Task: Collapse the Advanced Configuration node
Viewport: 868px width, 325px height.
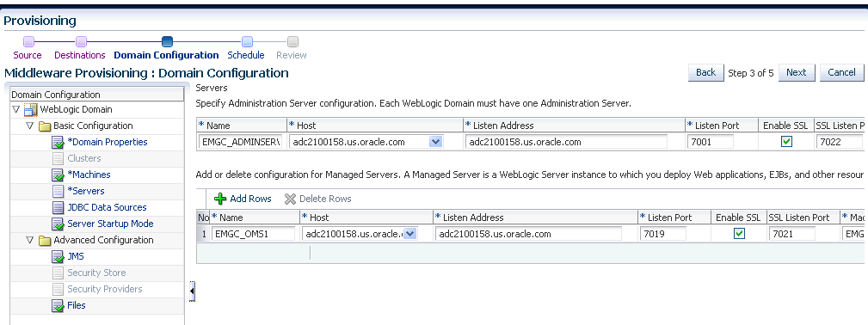Action: click(30, 240)
